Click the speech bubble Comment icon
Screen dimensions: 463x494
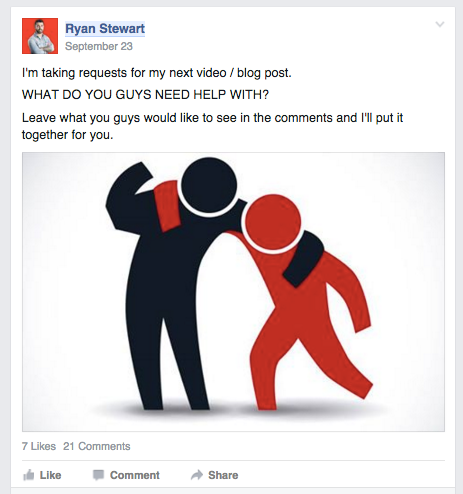click(x=98, y=475)
